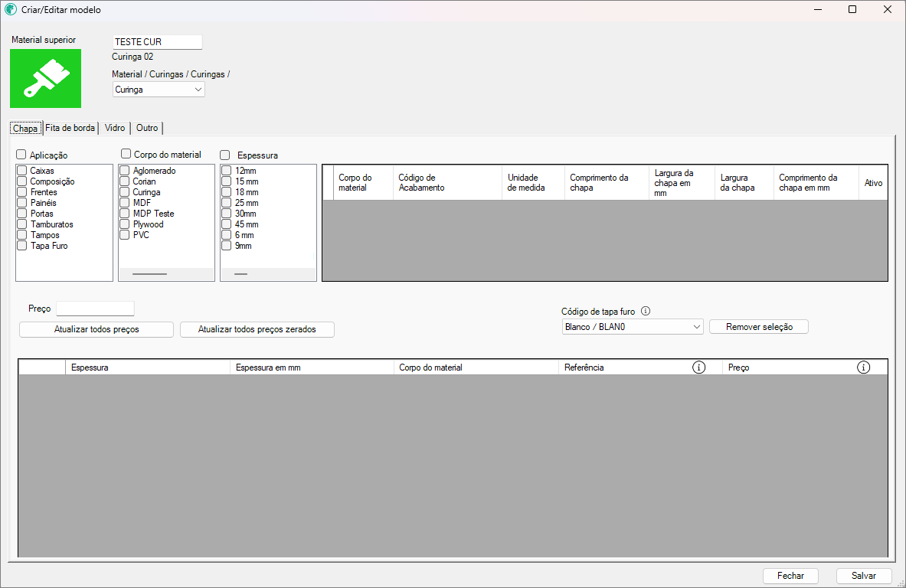Screen dimensions: 906x588
Task: Toggle the select-all Espessura checkbox
Action: tap(226, 155)
